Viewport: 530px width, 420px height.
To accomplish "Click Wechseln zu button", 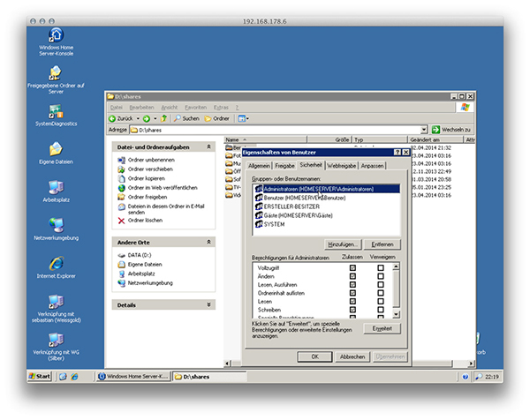I will click(451, 130).
